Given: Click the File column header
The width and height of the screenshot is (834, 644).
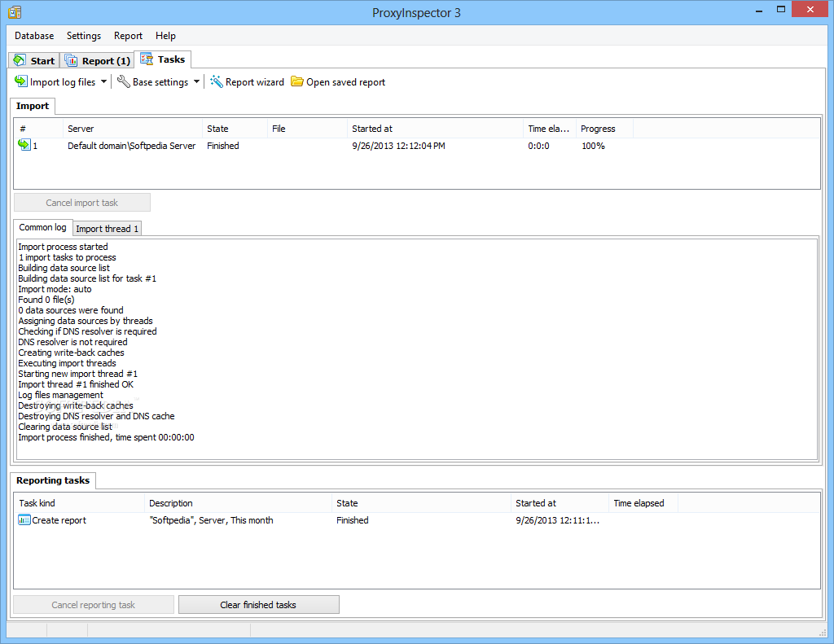Looking at the screenshot, I should (307, 129).
